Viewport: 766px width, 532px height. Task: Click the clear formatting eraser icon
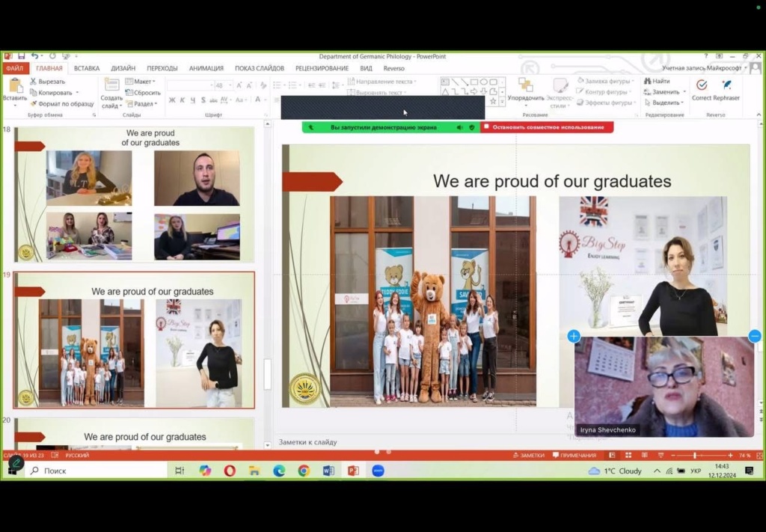(263, 85)
